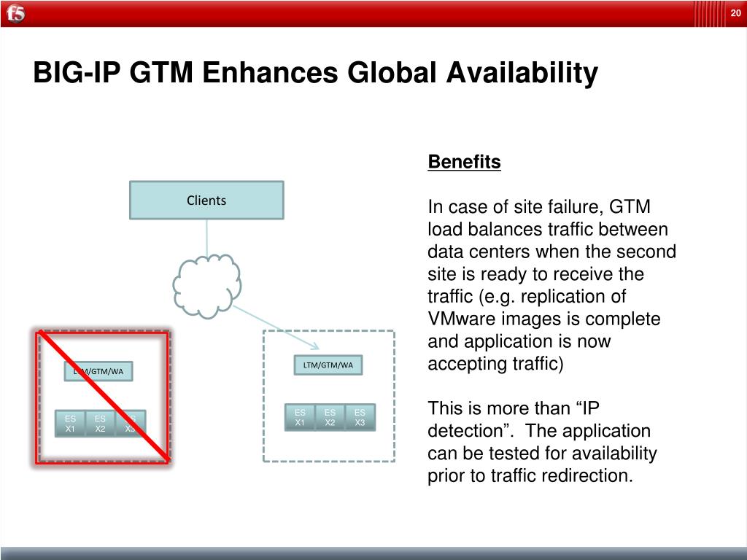Click the slide number 20

coord(735,13)
